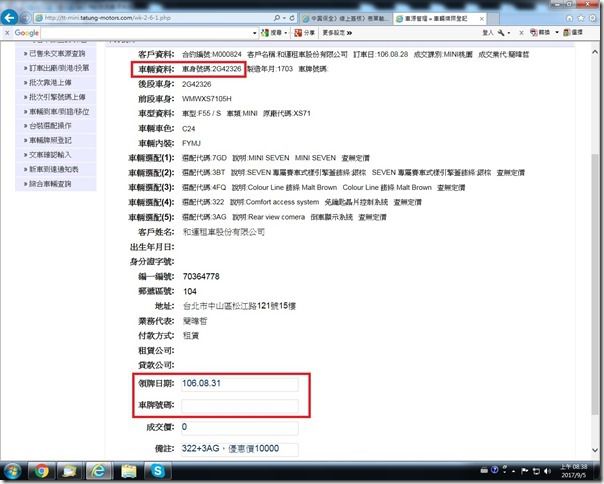Viewport: 604px width, 484px height.
Task: Click the page scrollbar down arrow
Action: tap(595, 450)
